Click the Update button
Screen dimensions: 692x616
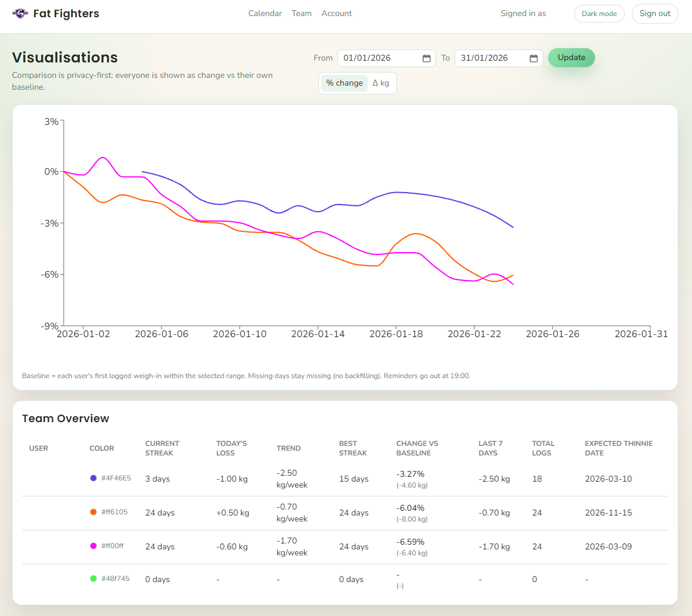571,58
